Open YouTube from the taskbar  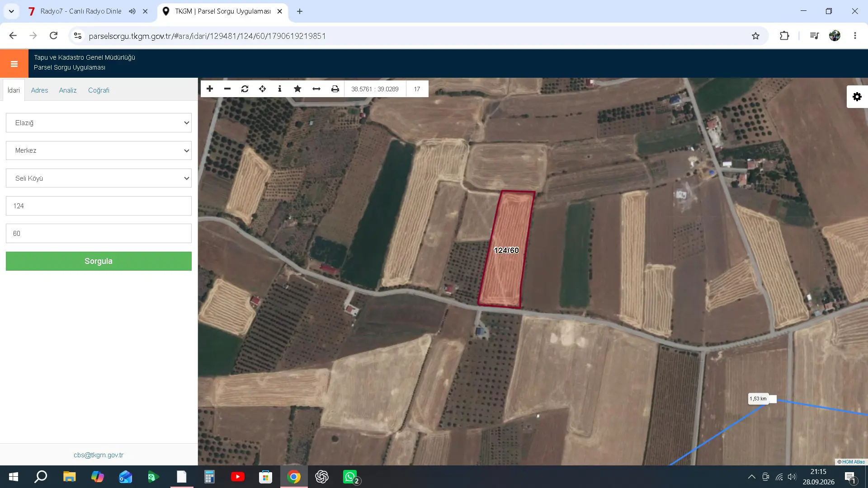coord(238,477)
